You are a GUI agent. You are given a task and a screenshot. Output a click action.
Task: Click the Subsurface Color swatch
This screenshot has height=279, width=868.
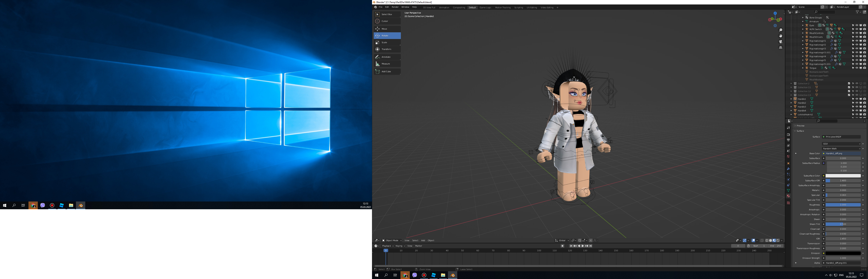click(843, 176)
